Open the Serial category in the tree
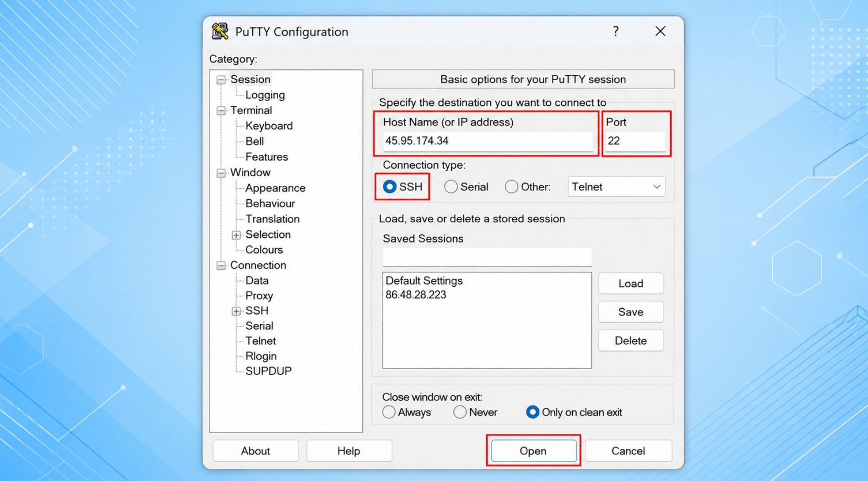This screenshot has height=481, width=868. [x=259, y=326]
